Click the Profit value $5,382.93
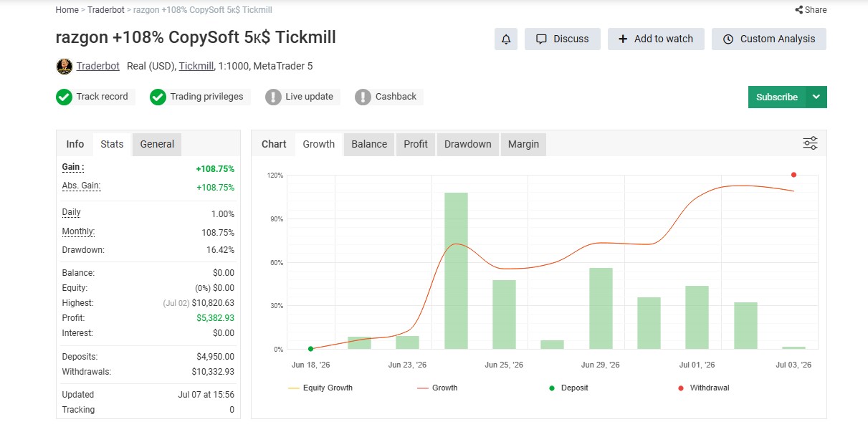 [216, 318]
